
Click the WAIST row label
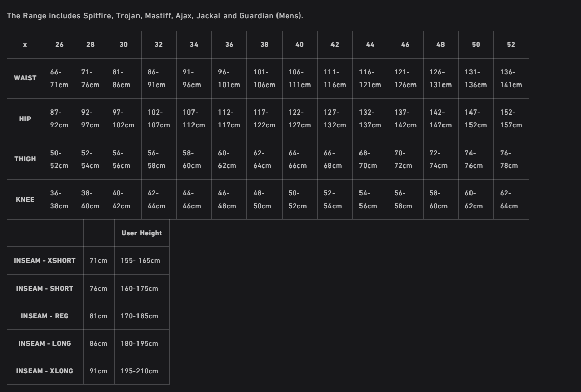click(25, 78)
